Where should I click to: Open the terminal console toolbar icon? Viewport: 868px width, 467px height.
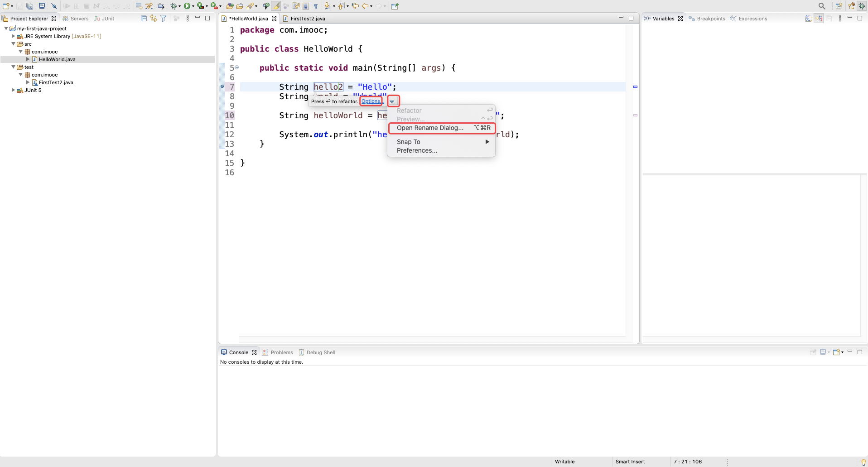(x=42, y=6)
